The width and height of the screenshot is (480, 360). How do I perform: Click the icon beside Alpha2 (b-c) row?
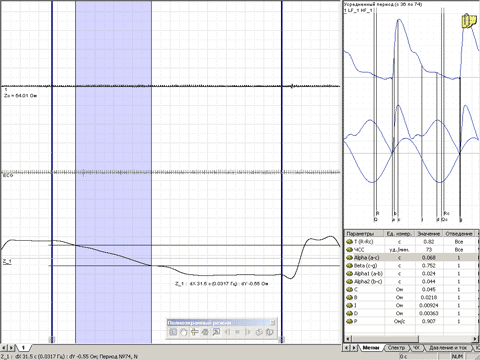pyautogui.click(x=349, y=281)
